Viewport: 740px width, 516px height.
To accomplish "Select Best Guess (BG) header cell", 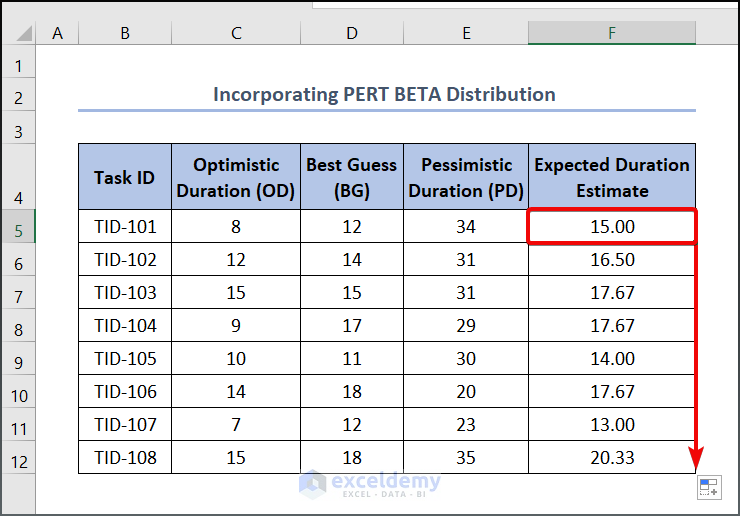I will 351,177.
